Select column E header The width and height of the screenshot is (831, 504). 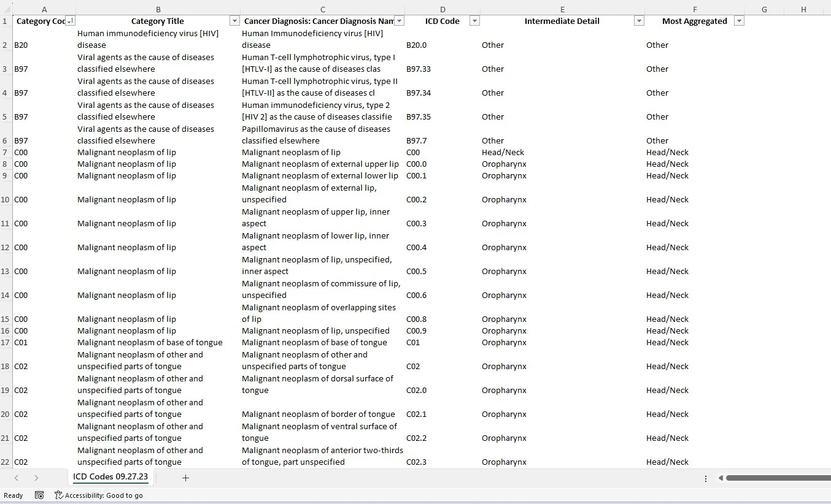coord(562,9)
